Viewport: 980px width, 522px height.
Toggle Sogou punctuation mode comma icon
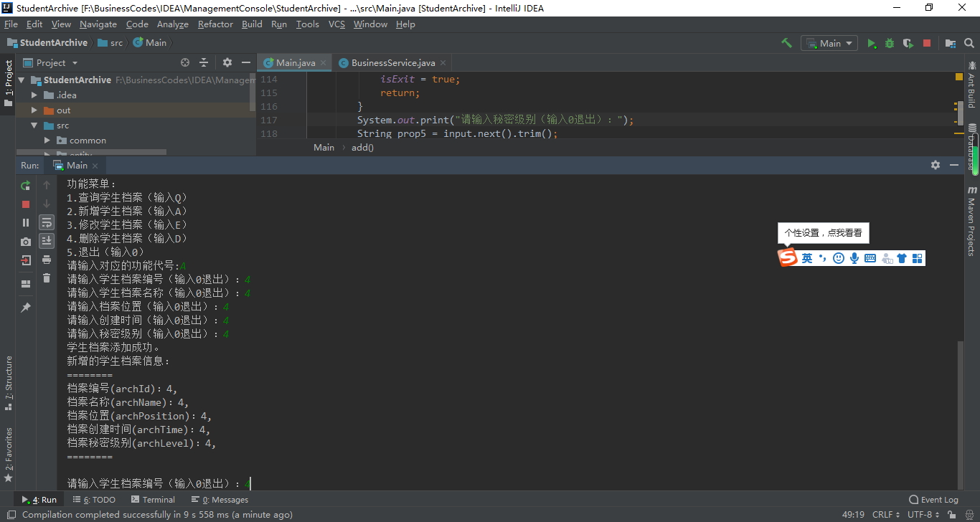point(822,258)
